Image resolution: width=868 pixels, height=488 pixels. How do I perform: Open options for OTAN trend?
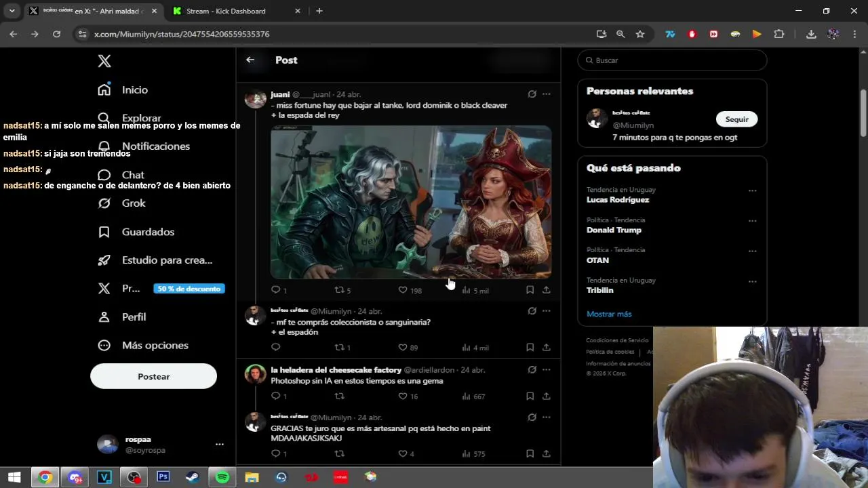tap(752, 251)
